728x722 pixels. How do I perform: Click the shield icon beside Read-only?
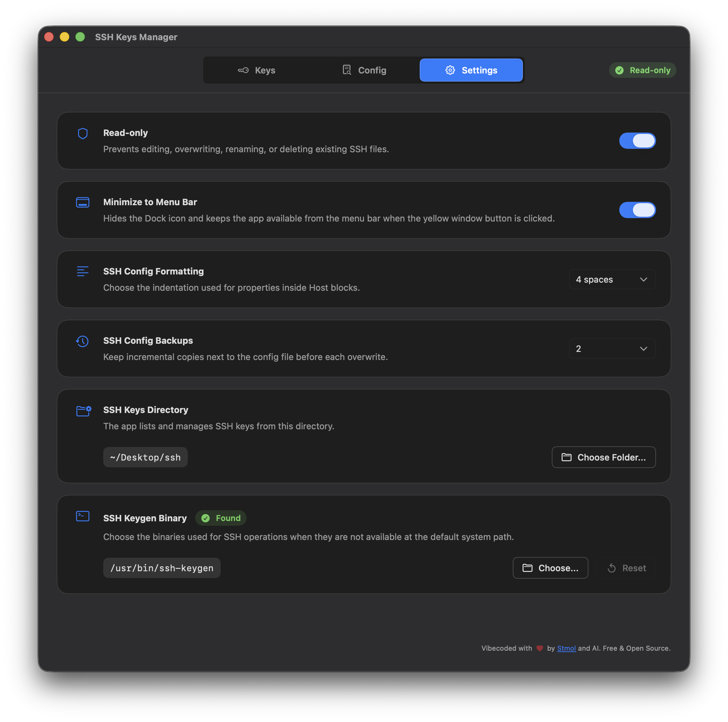(83, 133)
